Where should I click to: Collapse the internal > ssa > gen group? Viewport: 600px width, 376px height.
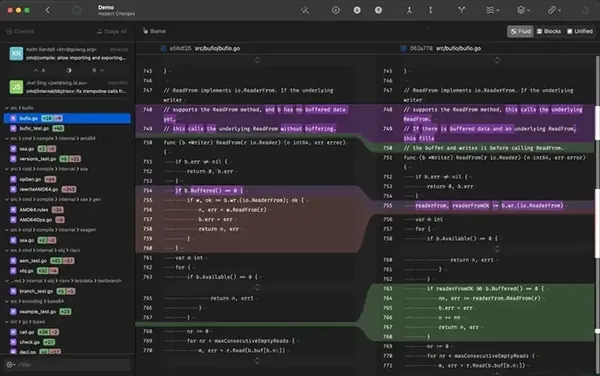[x=7, y=199]
